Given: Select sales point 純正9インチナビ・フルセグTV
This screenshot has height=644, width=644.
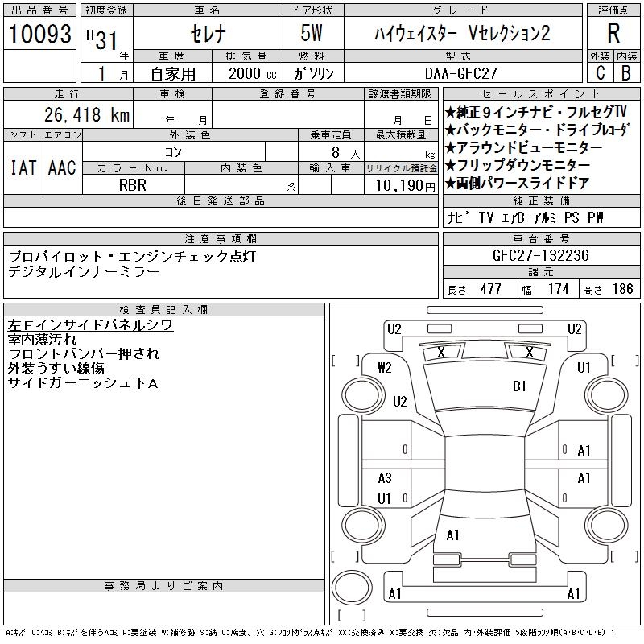Looking at the screenshot, I should click(x=535, y=112).
